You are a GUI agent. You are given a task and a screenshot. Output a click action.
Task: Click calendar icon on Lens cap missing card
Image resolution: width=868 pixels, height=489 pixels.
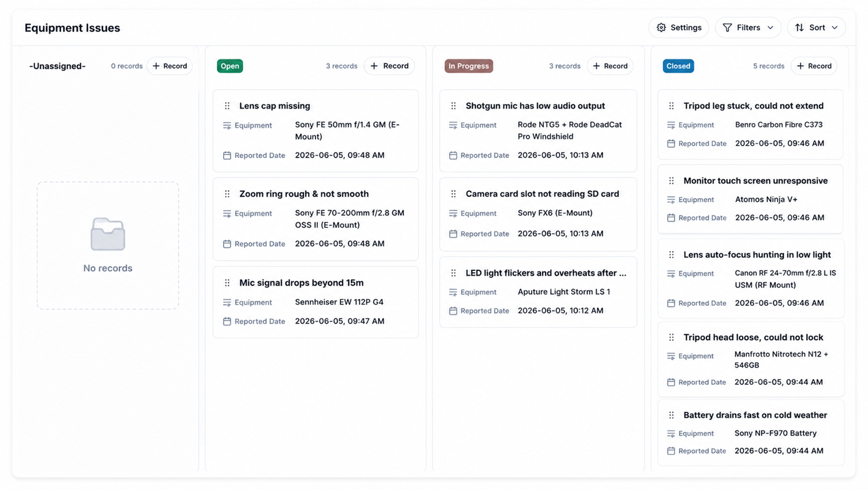click(227, 155)
